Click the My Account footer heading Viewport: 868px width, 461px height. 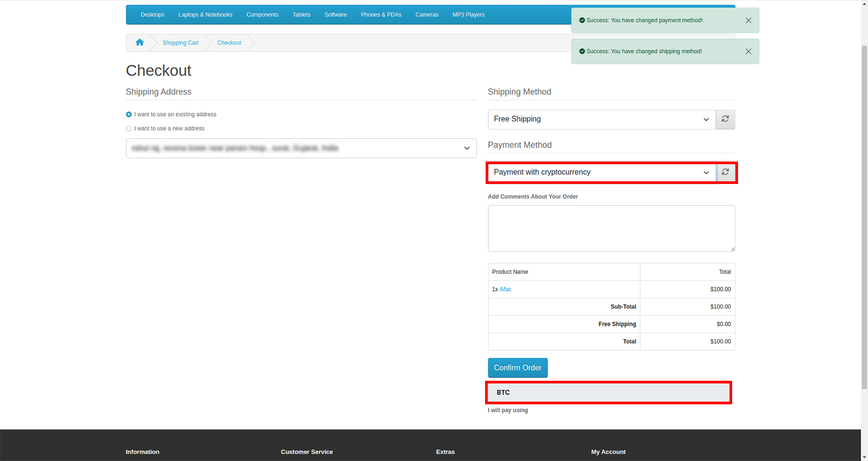[609, 452]
